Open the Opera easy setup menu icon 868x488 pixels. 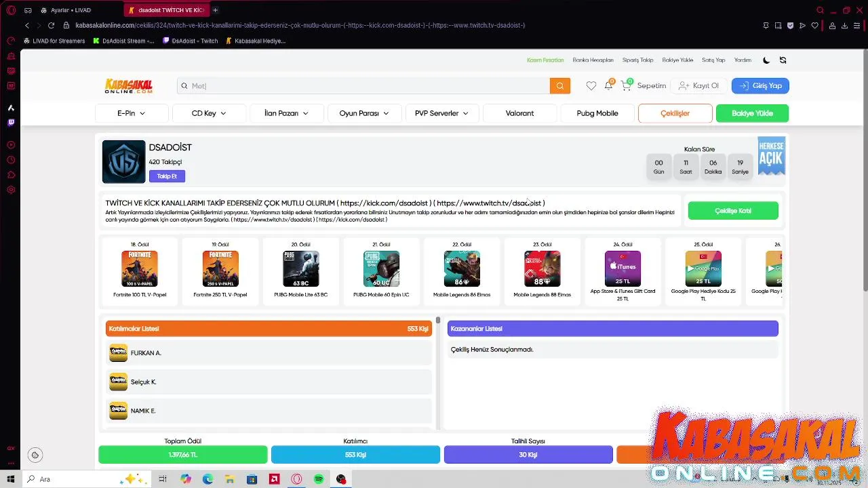[858, 25]
